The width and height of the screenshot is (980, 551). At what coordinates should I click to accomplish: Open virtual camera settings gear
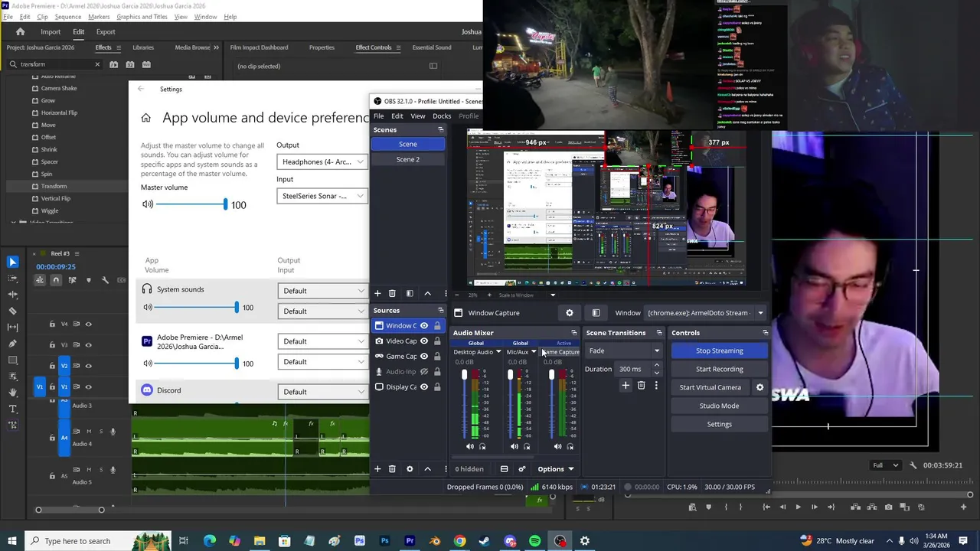point(759,387)
